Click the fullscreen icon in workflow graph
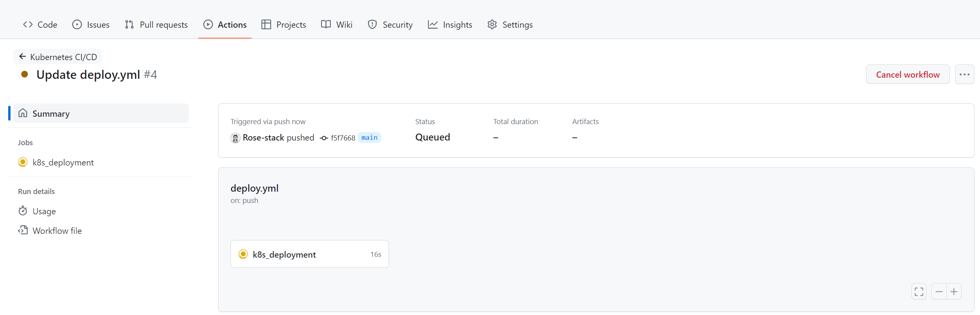Screen dimensions: 980x315 point(919,292)
